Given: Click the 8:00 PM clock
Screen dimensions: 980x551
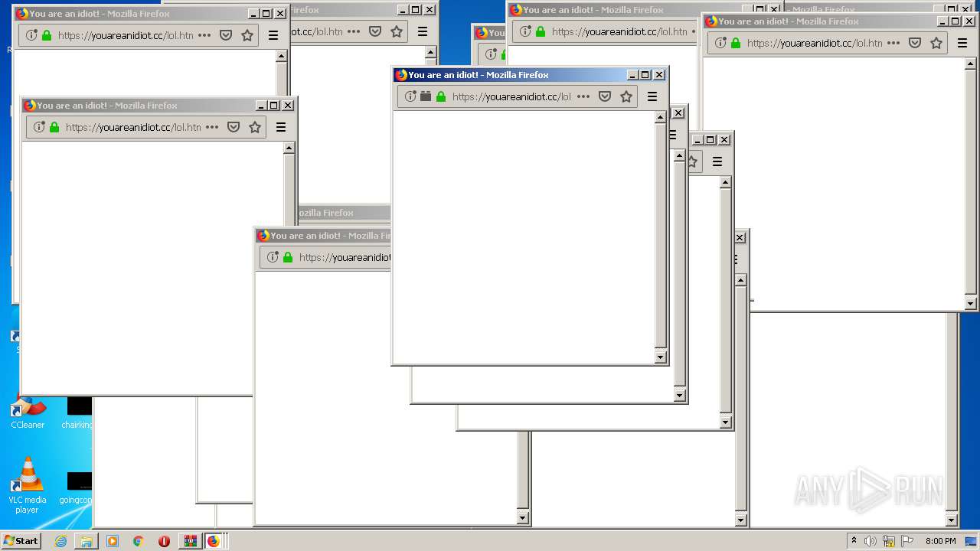Looking at the screenshot, I should (x=940, y=541).
